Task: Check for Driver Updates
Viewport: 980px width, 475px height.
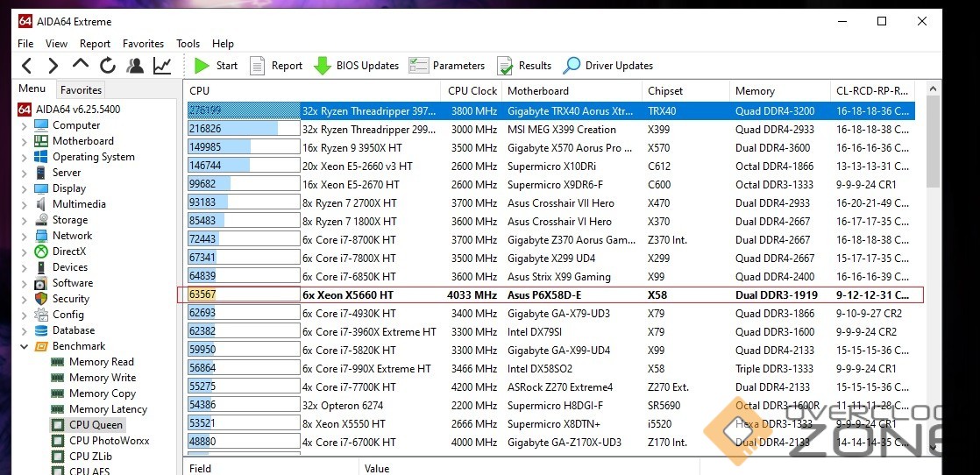Action: pyautogui.click(x=607, y=66)
